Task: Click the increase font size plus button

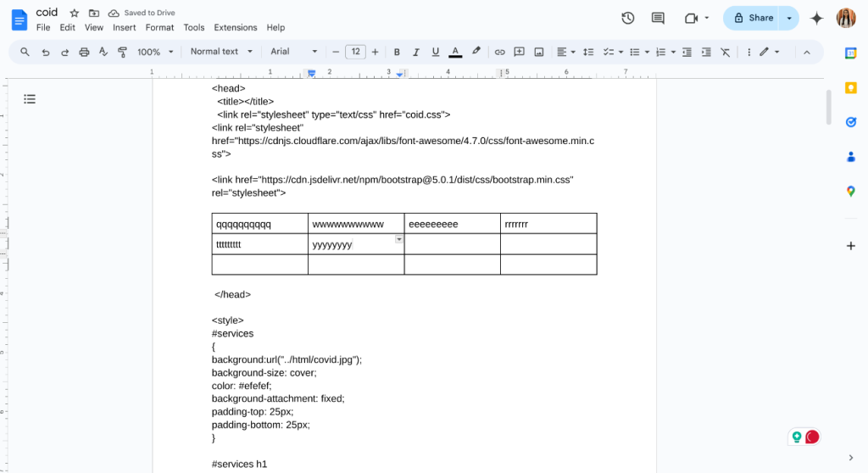Action: click(x=376, y=52)
